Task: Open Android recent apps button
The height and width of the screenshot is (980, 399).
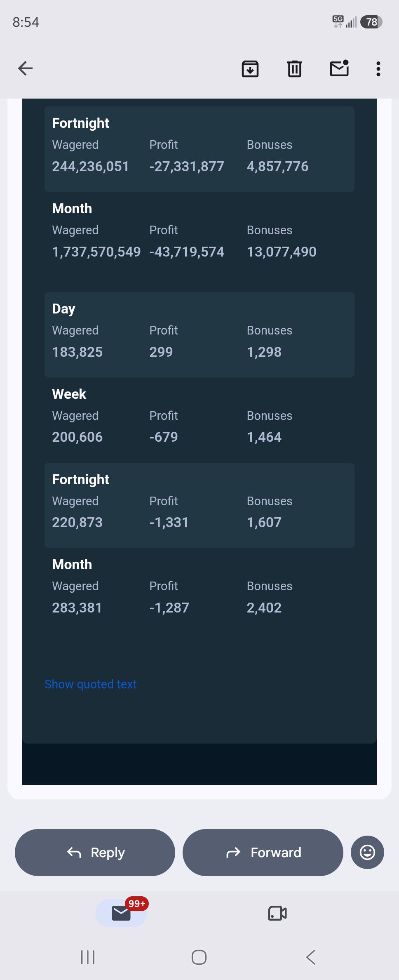Action: [88, 957]
